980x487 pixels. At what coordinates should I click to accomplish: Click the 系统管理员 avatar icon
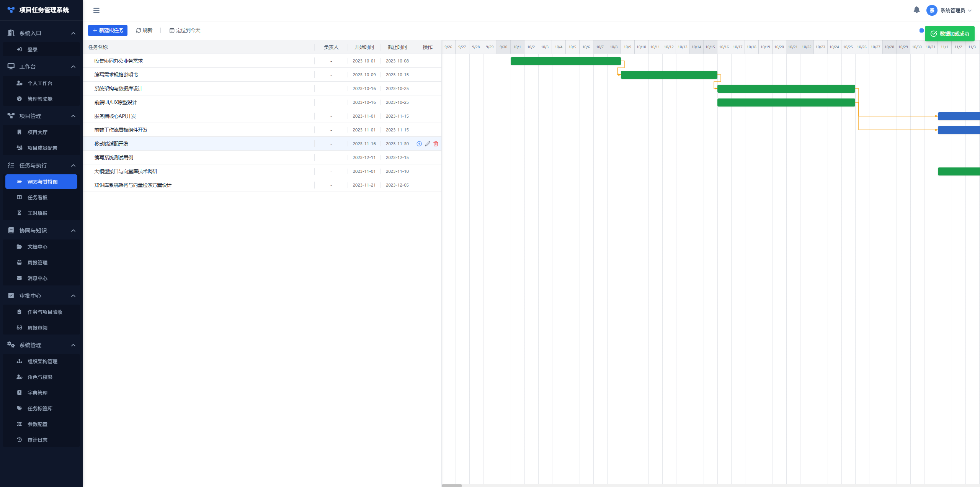tap(932, 10)
